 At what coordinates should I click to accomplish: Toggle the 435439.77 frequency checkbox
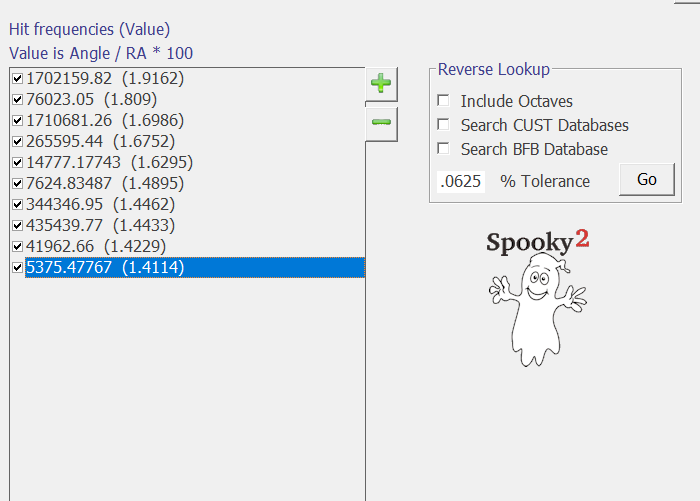17,225
